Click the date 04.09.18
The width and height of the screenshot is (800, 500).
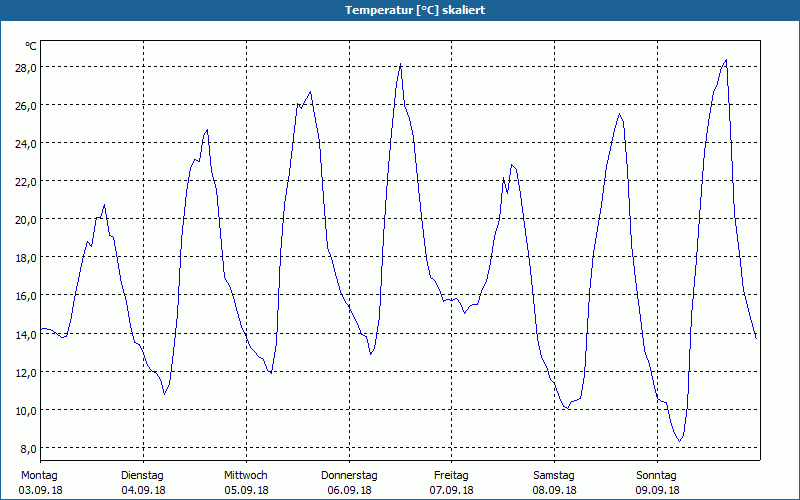point(143,490)
